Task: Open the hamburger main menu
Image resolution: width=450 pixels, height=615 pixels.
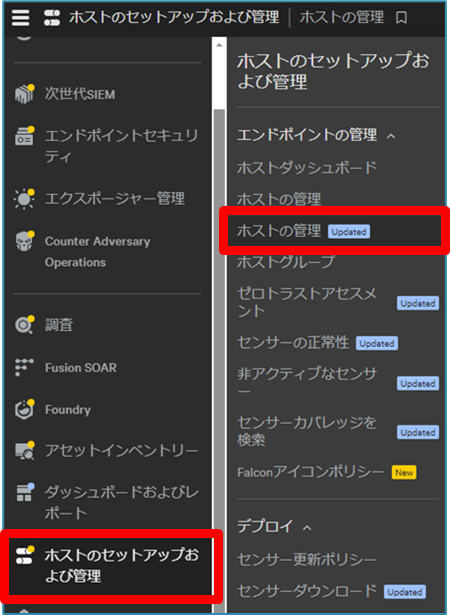Action: click(21, 18)
